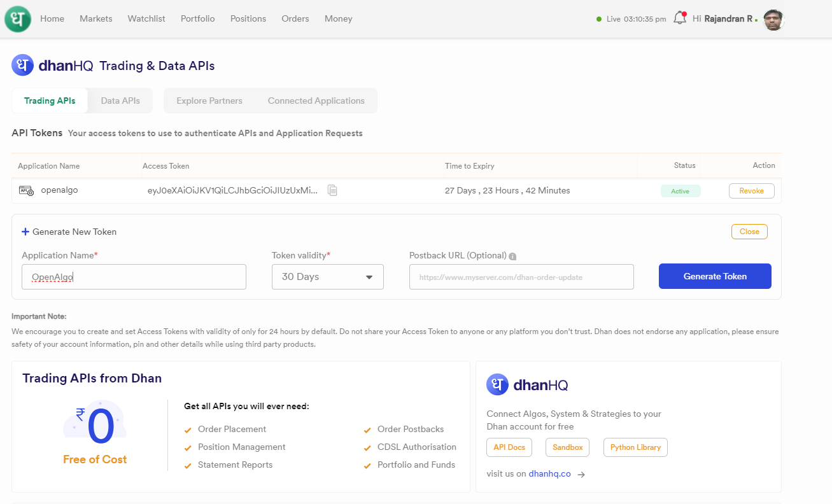Click the Postback URL input field
This screenshot has width=832, height=504.
[521, 277]
